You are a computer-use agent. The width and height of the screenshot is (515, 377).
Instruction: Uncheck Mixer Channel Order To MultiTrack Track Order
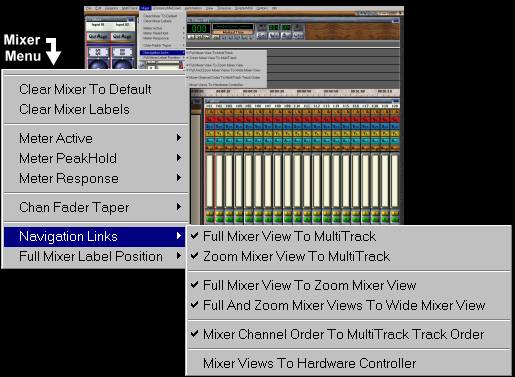(x=349, y=334)
